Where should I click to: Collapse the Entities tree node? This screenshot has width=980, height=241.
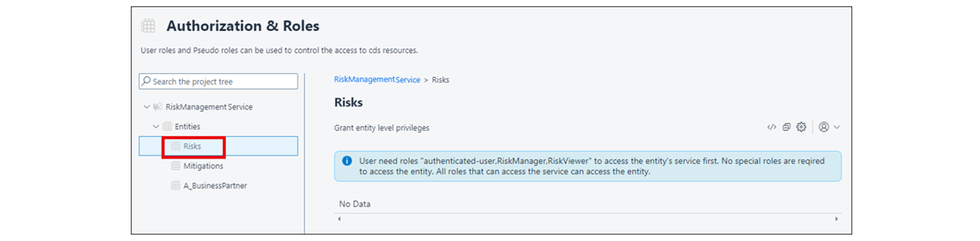[x=156, y=126]
